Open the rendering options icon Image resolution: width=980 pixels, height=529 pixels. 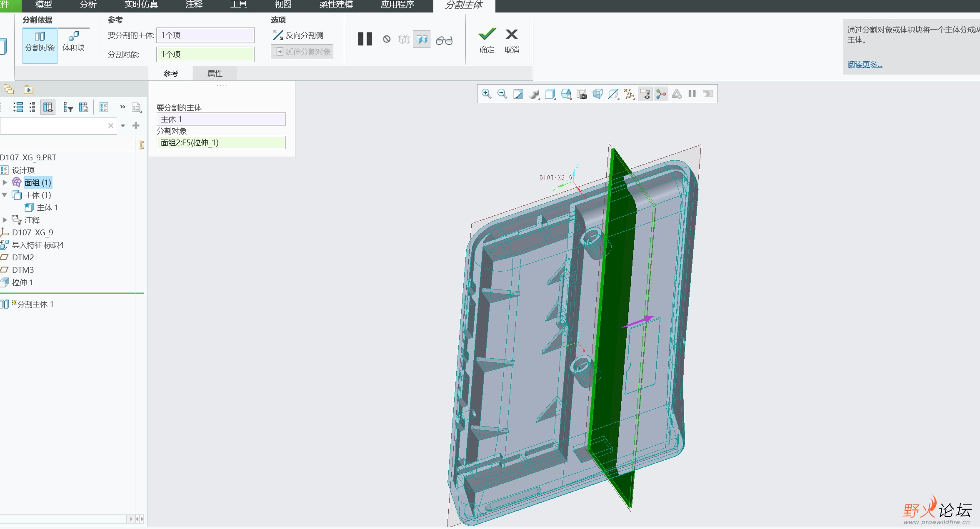(534, 94)
